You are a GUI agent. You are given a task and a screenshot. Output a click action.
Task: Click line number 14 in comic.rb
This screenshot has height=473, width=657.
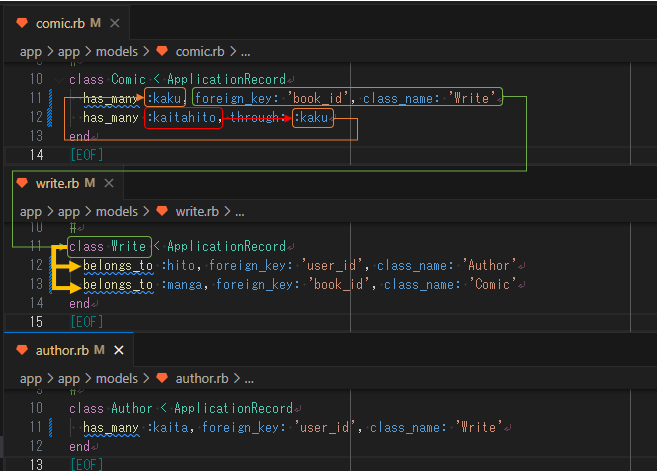click(x=36, y=155)
